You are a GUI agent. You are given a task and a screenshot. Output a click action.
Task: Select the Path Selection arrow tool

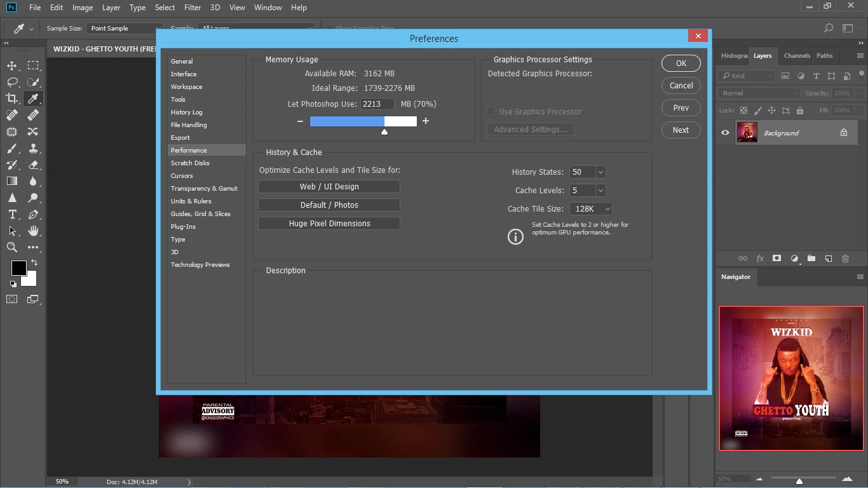12,231
